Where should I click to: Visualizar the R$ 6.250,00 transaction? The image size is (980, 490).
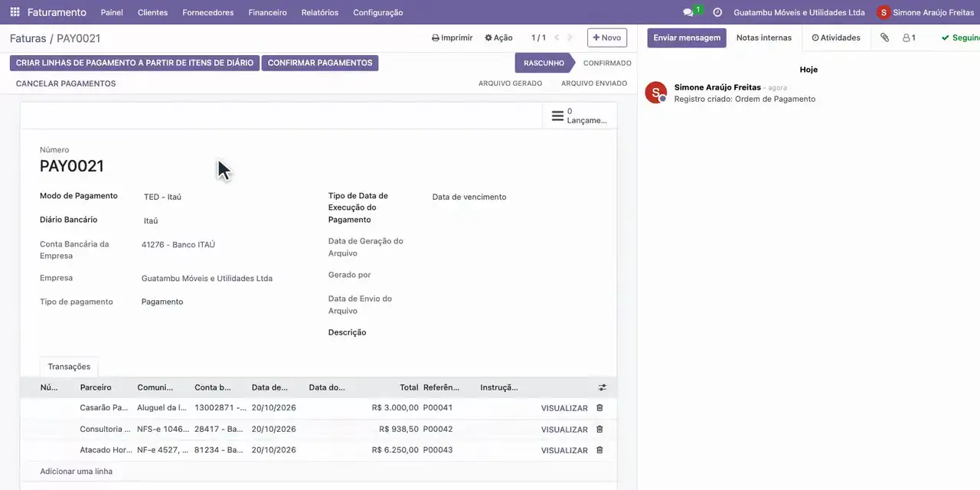564,450
